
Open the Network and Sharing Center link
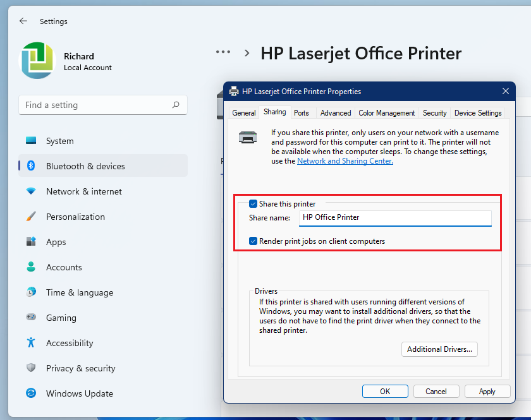345,160
